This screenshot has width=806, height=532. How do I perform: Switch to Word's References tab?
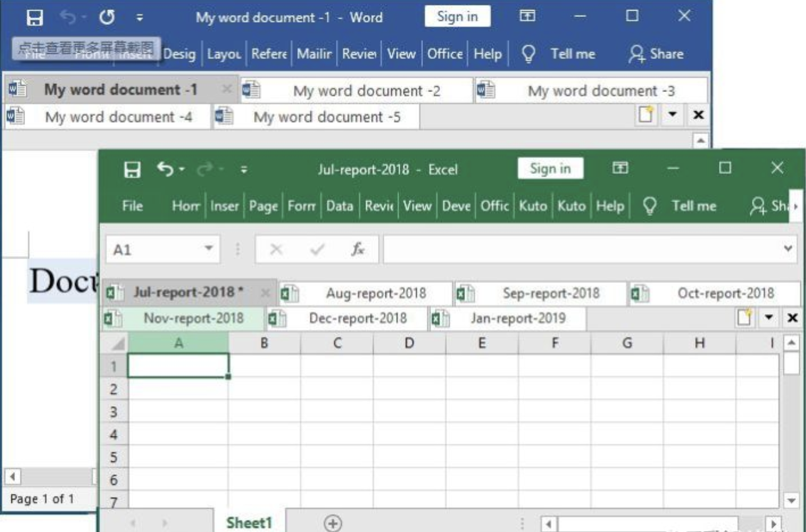click(x=270, y=54)
